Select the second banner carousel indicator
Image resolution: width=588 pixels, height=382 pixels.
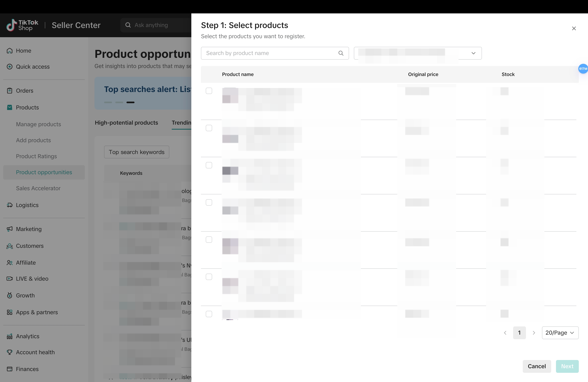pyautogui.click(x=119, y=102)
